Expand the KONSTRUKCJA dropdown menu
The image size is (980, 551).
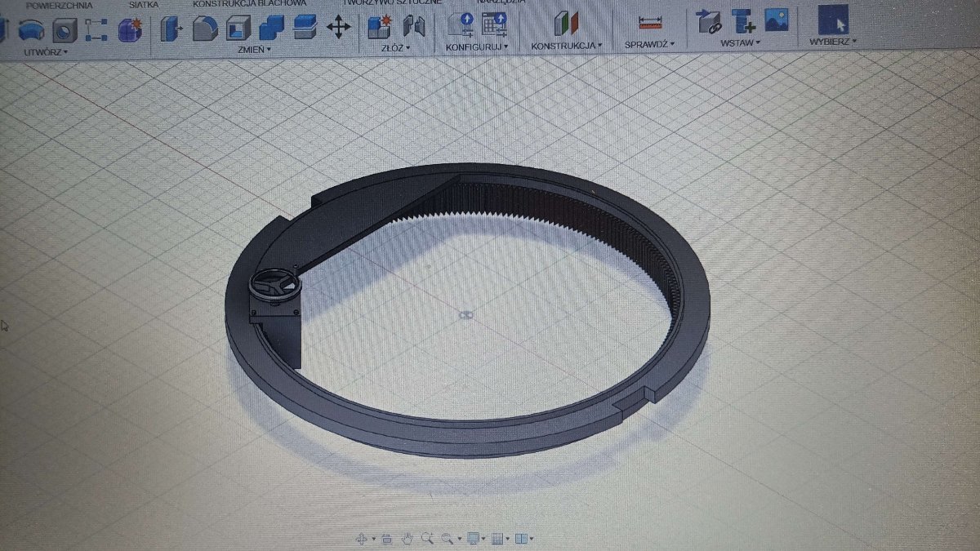(567, 46)
